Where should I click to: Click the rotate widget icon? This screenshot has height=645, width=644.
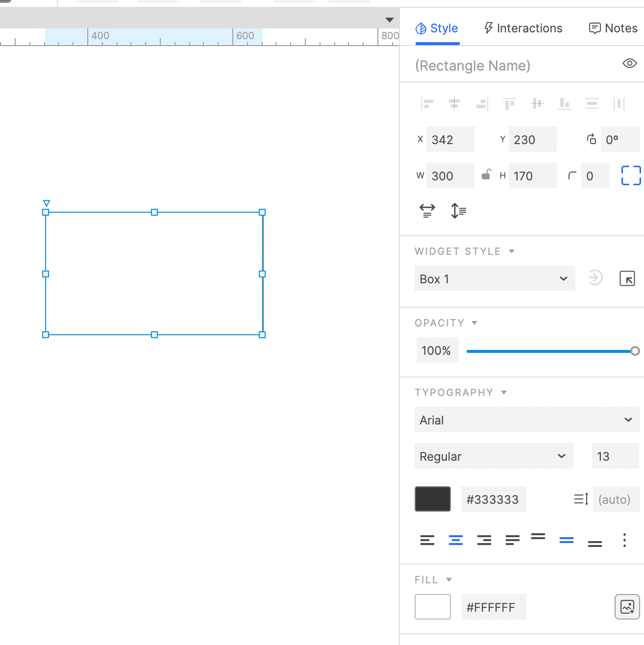[592, 139]
